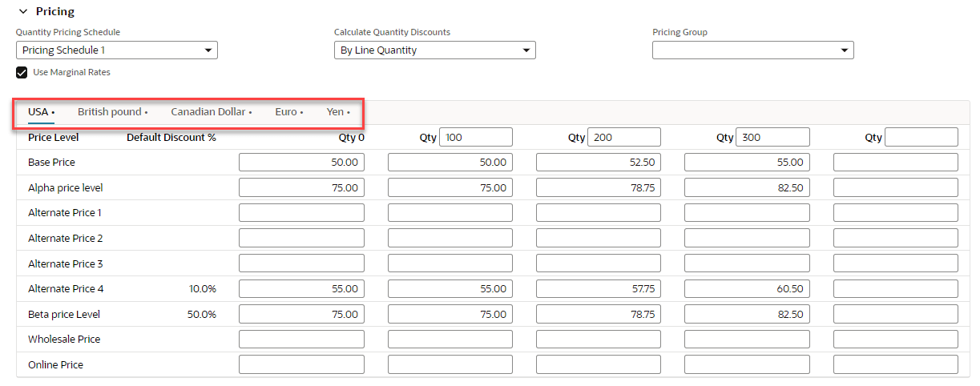The width and height of the screenshot is (980, 386).
Task: Click the Qty field containing 300
Action: tap(772, 137)
